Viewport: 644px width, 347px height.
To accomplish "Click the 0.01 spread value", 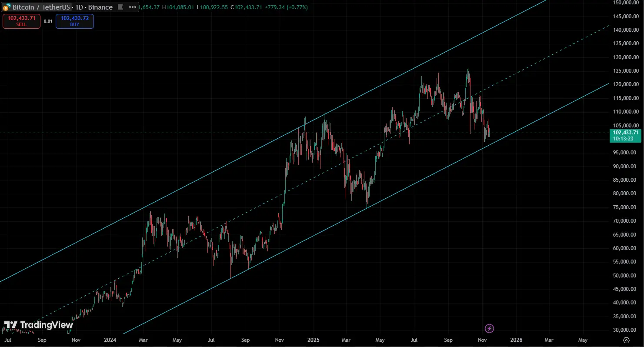I will point(48,21).
